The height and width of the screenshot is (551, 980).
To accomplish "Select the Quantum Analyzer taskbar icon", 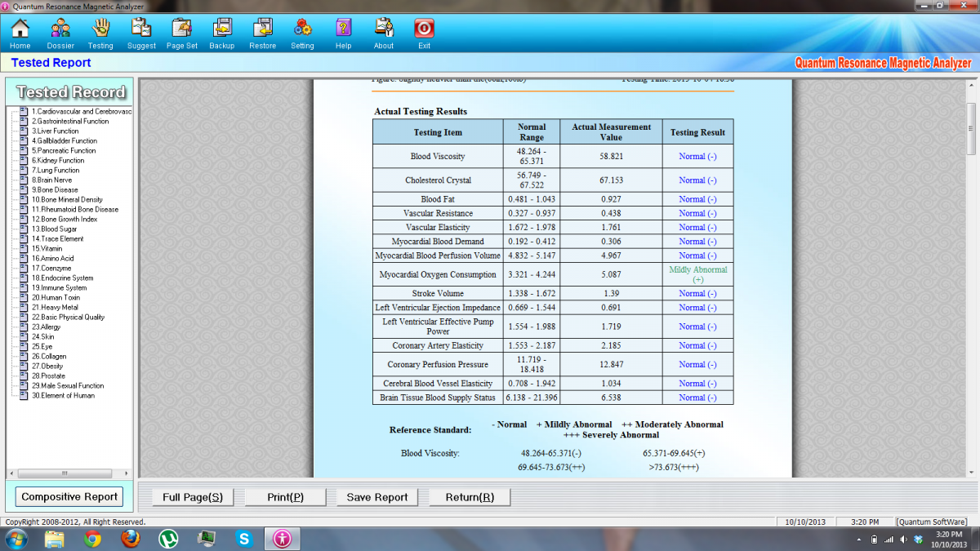I will click(282, 539).
